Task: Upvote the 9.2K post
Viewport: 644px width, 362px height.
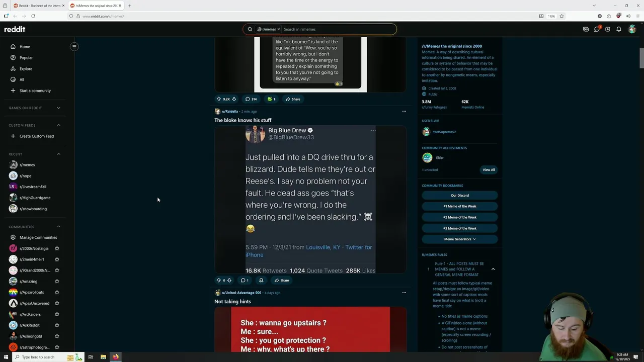Action: tap(218, 99)
